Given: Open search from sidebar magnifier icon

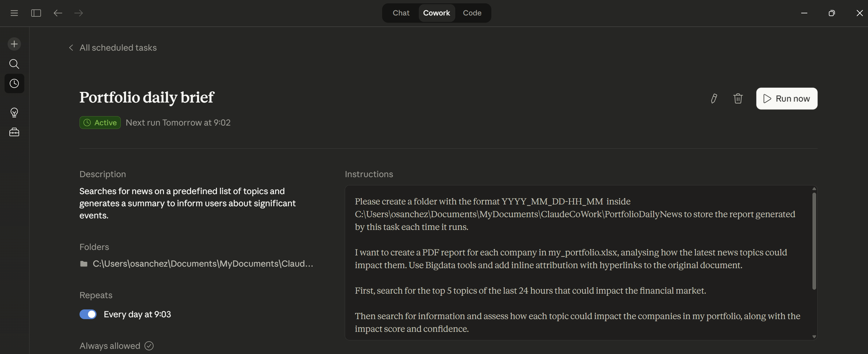Looking at the screenshot, I should tap(14, 64).
